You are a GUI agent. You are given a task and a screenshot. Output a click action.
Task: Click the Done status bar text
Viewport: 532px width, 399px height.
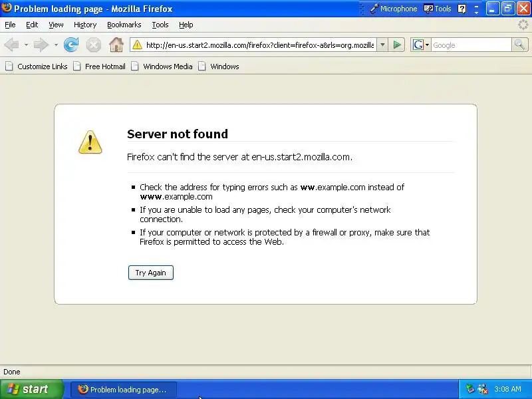point(12,372)
